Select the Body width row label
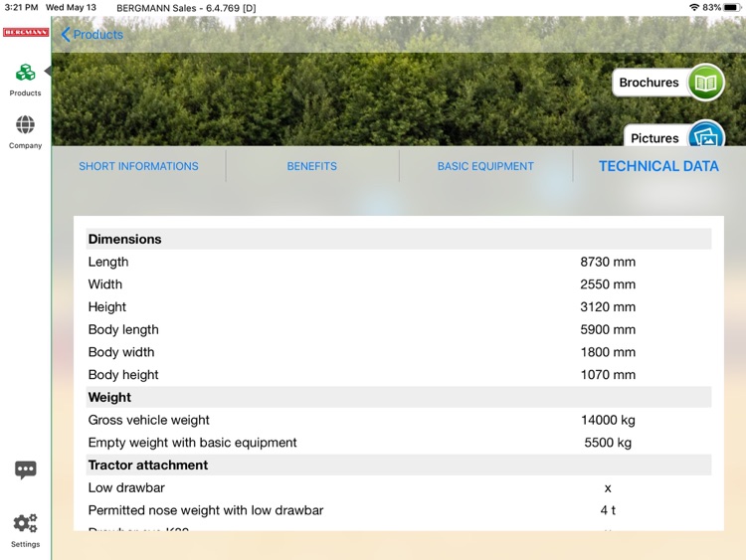This screenshot has height=560, width=746. click(x=121, y=352)
